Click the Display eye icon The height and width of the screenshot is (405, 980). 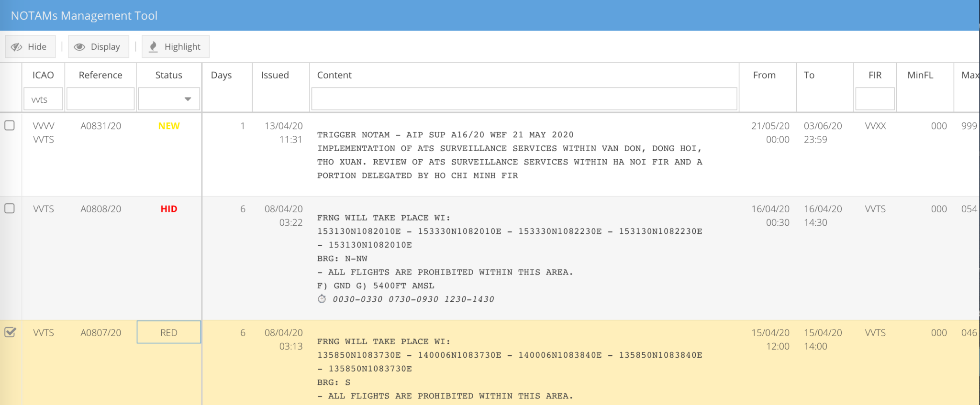[x=79, y=47]
